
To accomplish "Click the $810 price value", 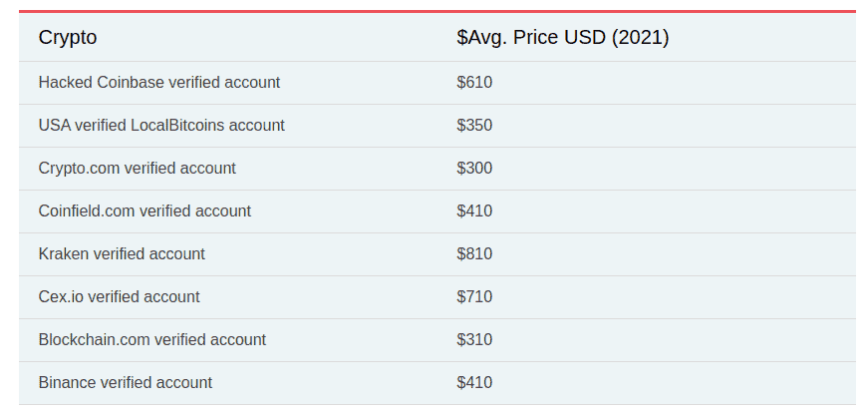I will pyautogui.click(x=474, y=253).
